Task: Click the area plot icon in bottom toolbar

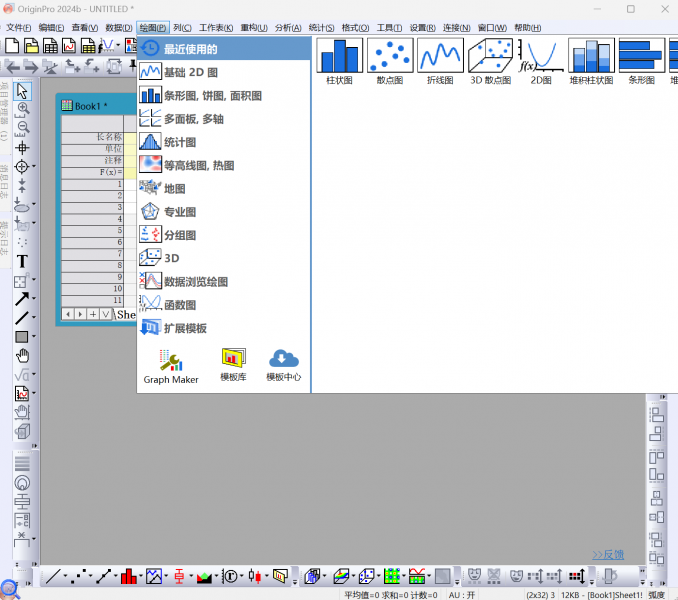Action: tap(204, 576)
